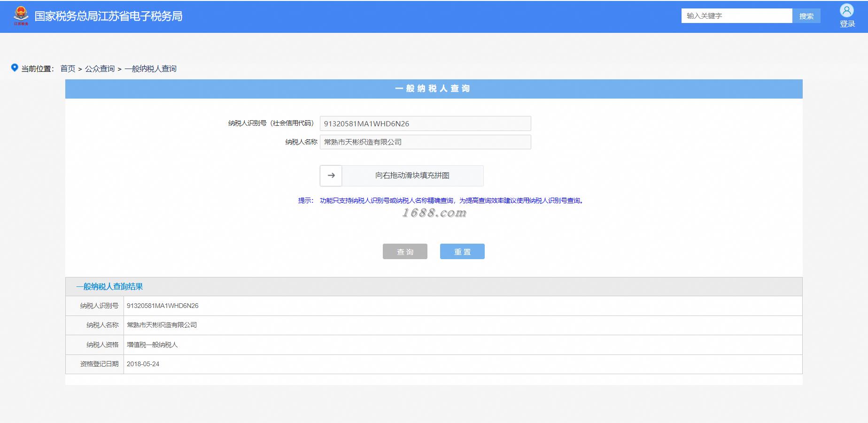Select registration date 2018-05-24
Viewport: 868px width, 423px height.
click(x=143, y=364)
